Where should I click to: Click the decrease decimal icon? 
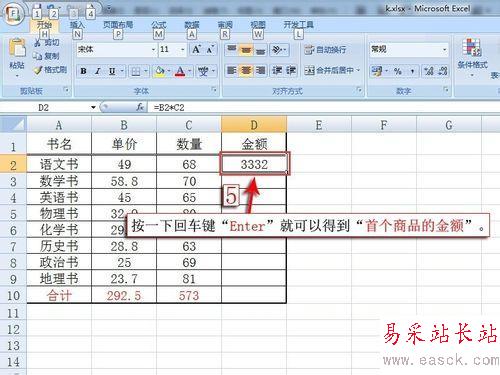(443, 71)
